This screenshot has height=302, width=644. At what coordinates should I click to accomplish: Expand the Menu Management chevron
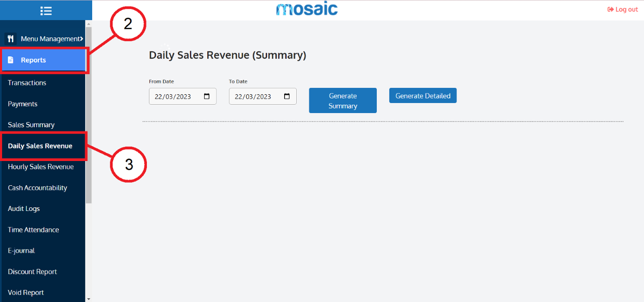coord(81,39)
